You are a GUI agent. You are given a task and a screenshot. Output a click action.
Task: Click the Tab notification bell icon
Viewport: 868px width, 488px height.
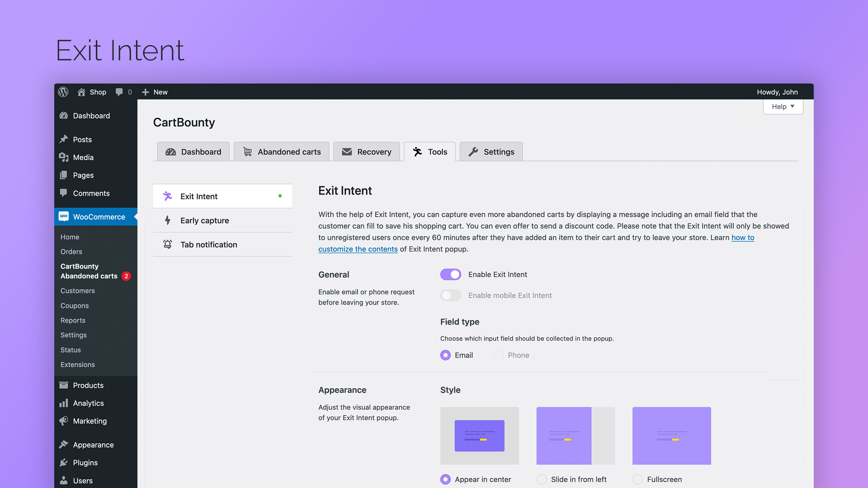(x=167, y=244)
